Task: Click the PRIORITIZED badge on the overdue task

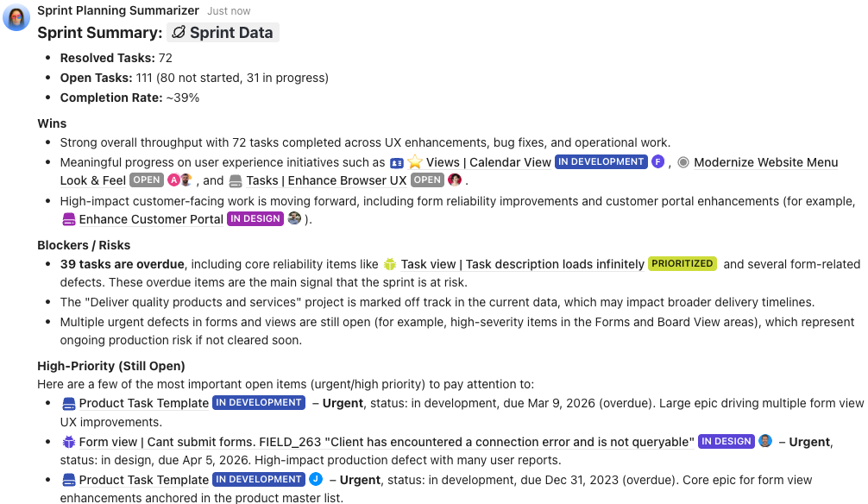Action: [x=682, y=263]
